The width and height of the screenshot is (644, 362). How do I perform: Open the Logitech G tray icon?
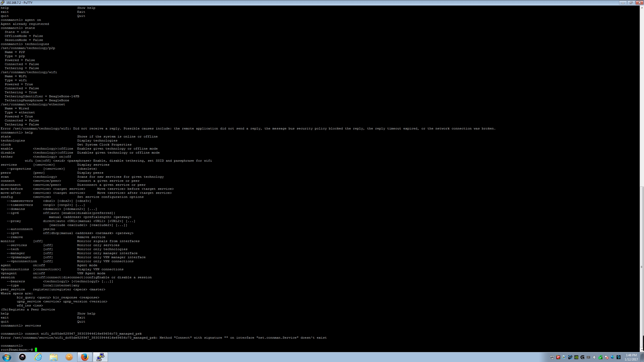[582, 357]
